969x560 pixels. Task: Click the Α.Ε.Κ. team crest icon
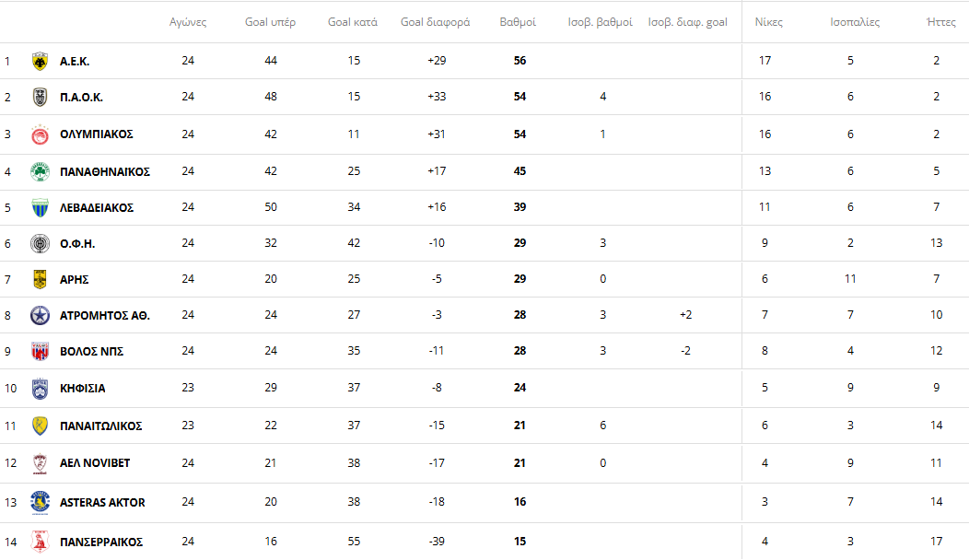tap(39, 61)
